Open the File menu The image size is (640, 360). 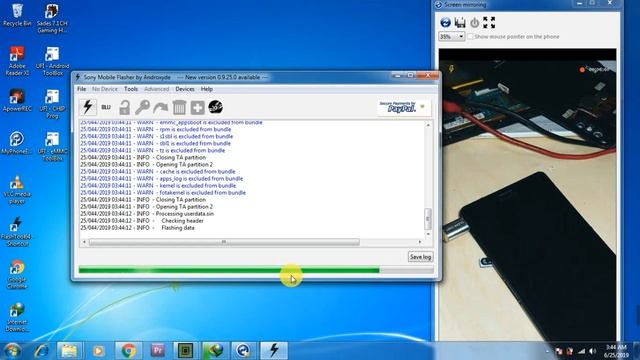tap(82, 89)
